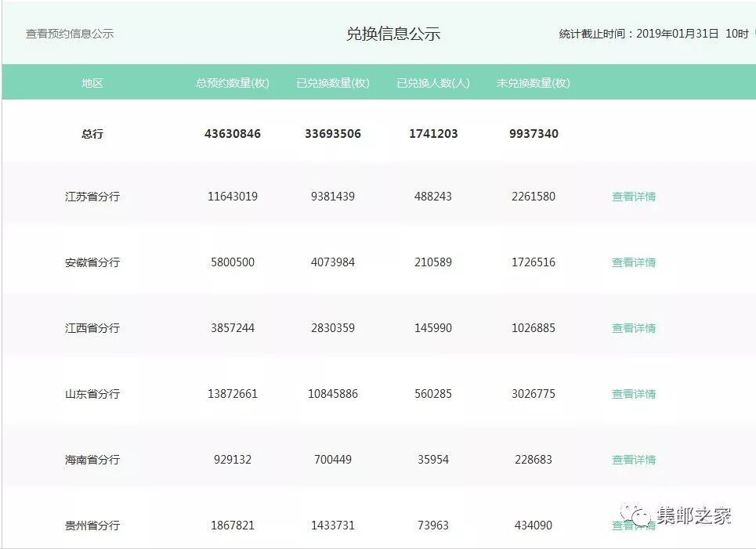Viewport: 756px width, 549px height.
Task: Click the 未兑换数量(枚) column header
Action: (534, 83)
